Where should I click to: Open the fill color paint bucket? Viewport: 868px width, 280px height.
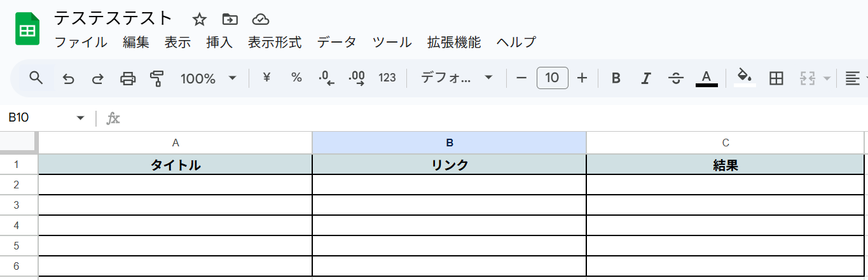[x=744, y=78]
